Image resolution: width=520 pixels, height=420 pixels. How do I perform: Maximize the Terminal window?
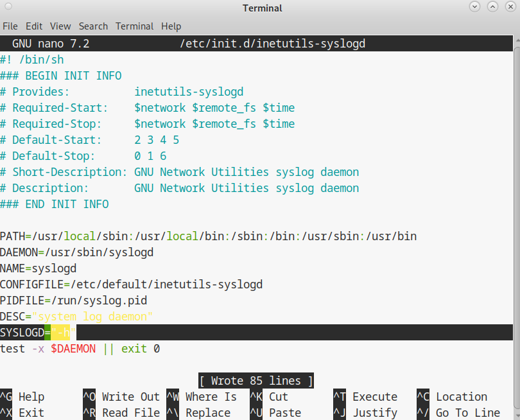(x=492, y=7)
